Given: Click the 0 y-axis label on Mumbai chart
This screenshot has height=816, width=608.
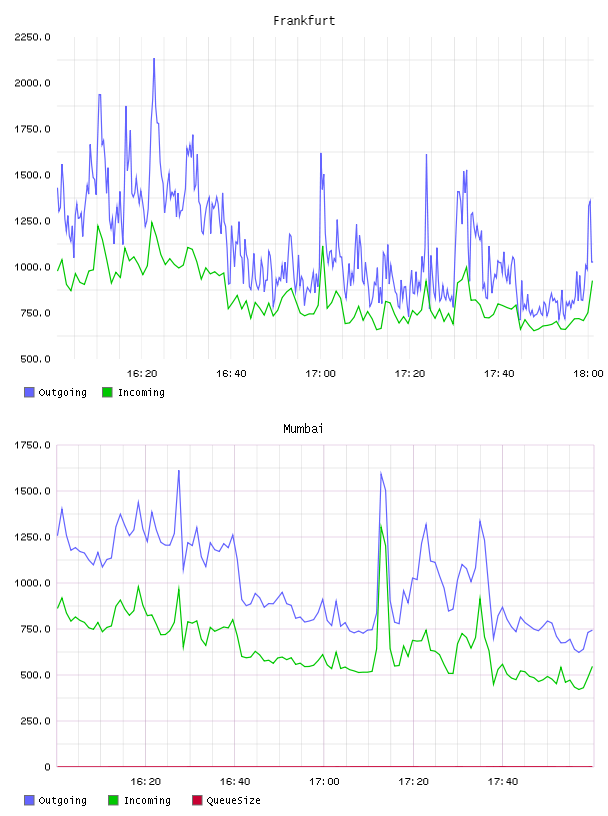Looking at the screenshot, I should tap(47, 767).
